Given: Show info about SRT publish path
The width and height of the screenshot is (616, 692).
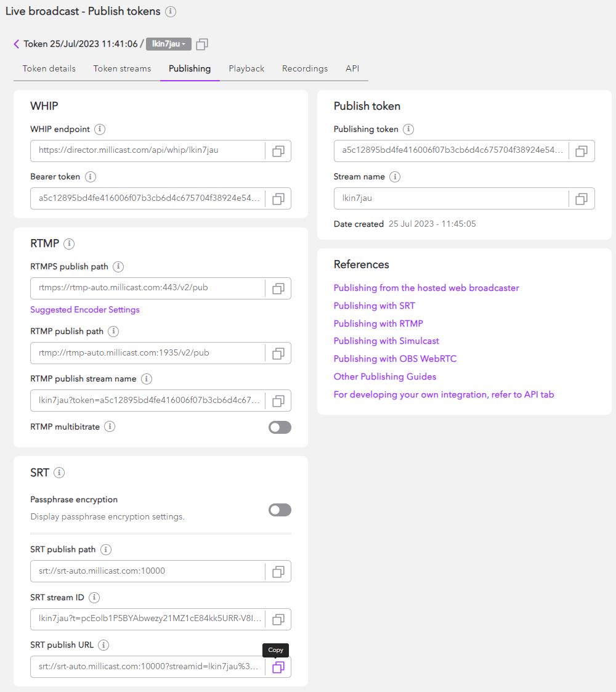Looking at the screenshot, I should pyautogui.click(x=105, y=549).
